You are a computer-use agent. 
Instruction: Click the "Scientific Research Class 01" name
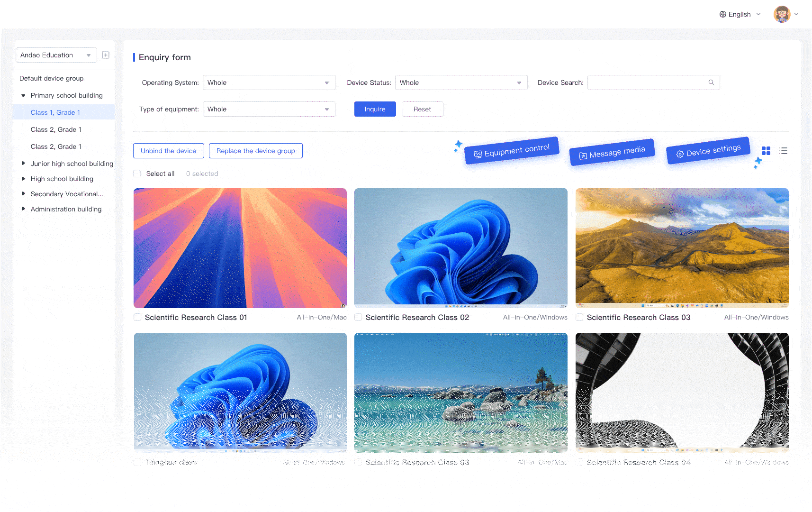click(x=196, y=317)
